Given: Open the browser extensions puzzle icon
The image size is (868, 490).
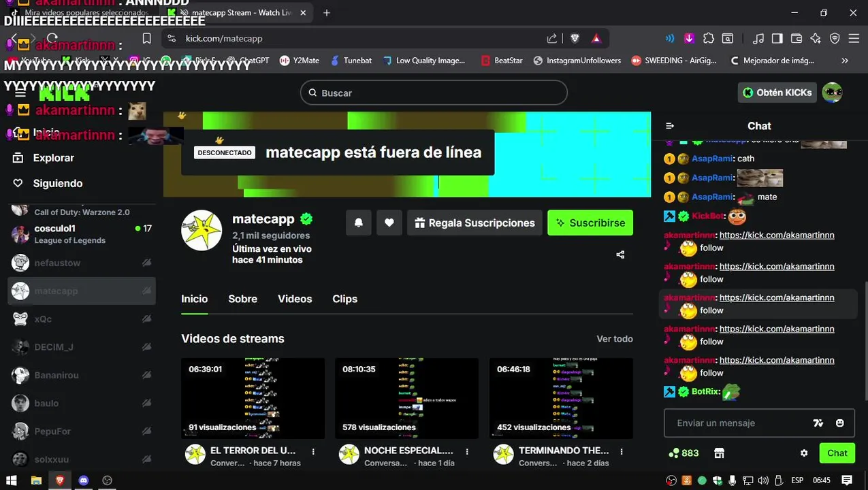Looking at the screenshot, I should 709,39.
